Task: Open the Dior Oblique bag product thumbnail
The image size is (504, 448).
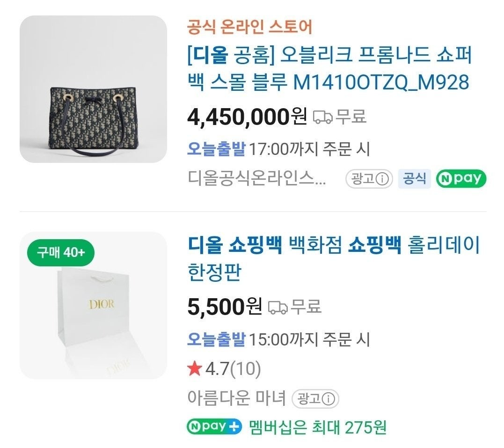Action: [93, 89]
